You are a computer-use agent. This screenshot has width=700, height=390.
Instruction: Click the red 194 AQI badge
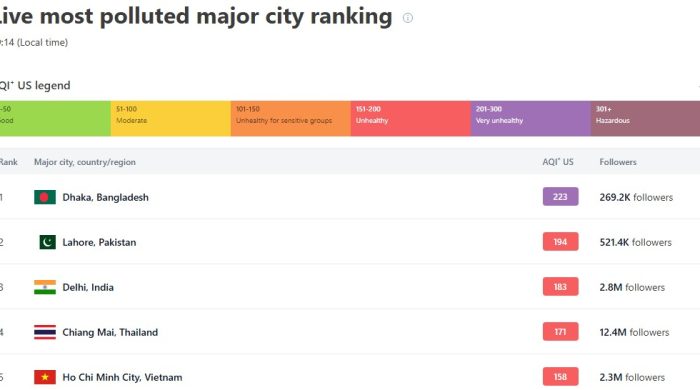(561, 242)
